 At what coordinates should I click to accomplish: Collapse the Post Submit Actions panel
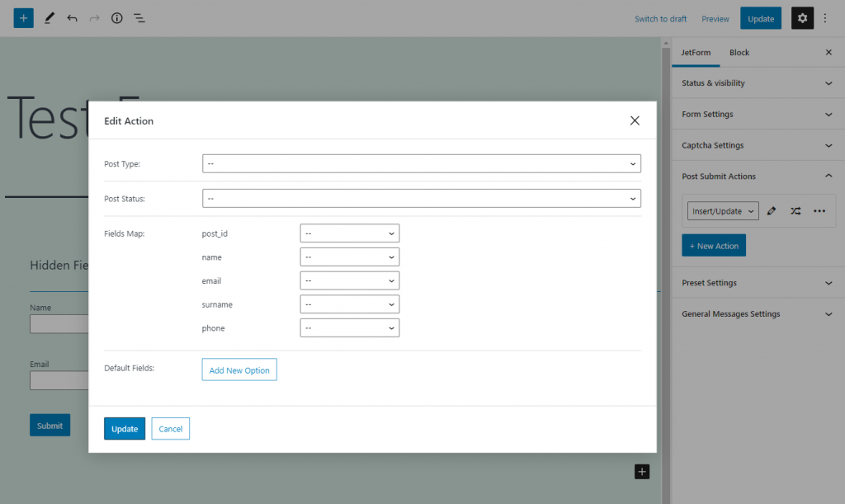(x=758, y=176)
